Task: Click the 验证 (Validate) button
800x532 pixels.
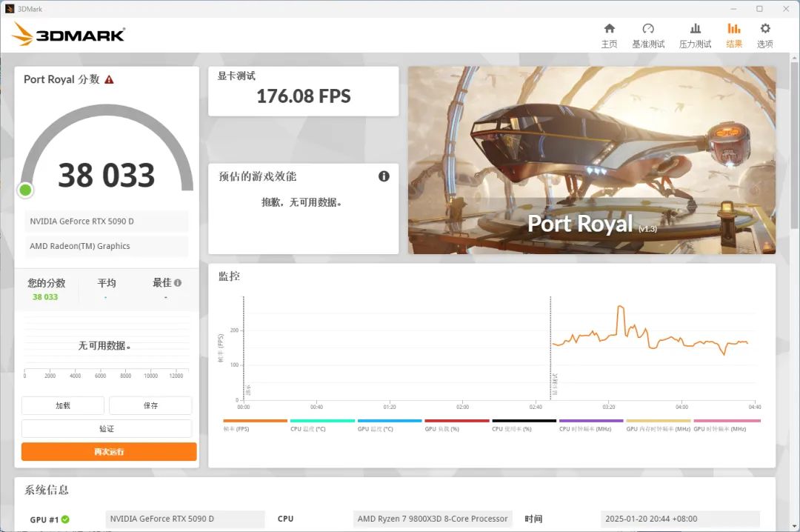Action: pos(107,428)
